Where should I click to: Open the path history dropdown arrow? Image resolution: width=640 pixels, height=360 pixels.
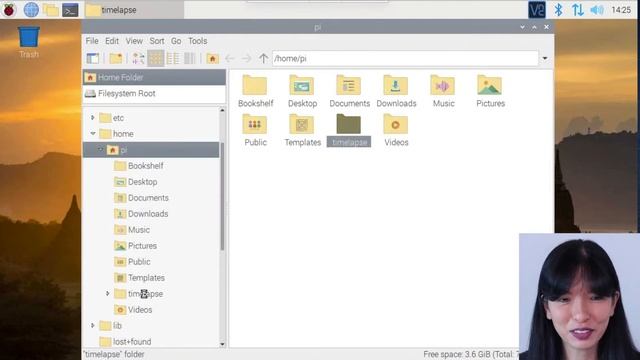click(545, 58)
